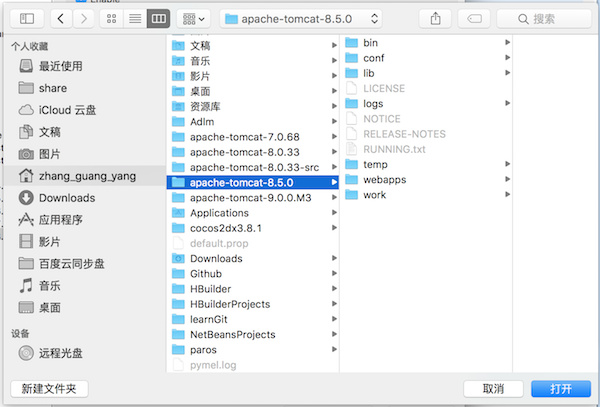Select the 文稿 folder in the column

(x=253, y=46)
